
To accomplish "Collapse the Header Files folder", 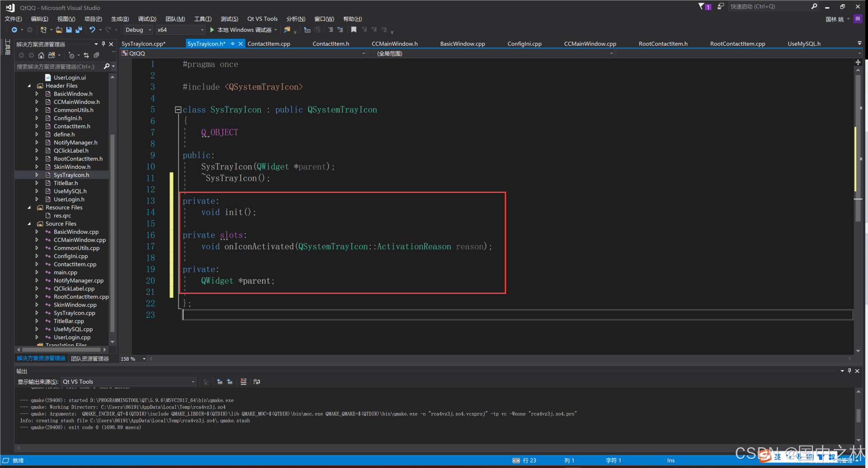I will pyautogui.click(x=29, y=86).
